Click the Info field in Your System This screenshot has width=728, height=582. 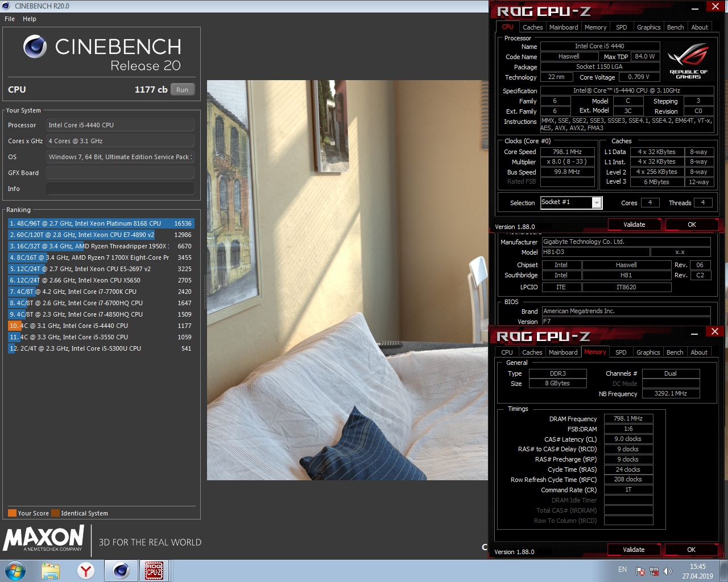(x=120, y=189)
